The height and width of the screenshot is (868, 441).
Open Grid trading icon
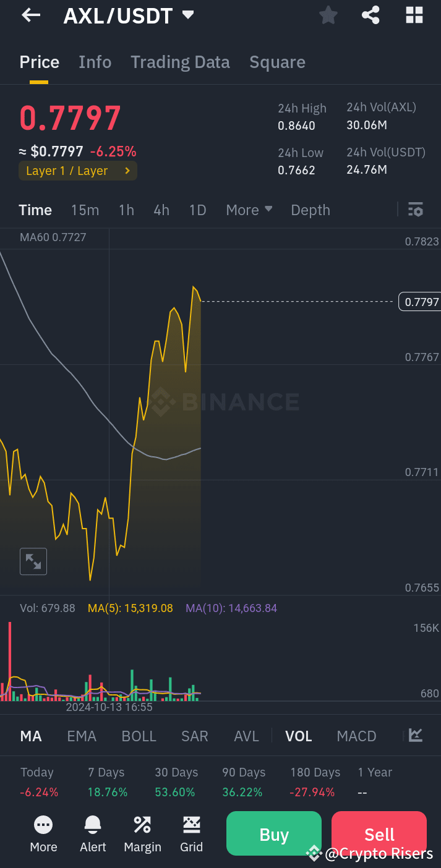[x=192, y=833]
